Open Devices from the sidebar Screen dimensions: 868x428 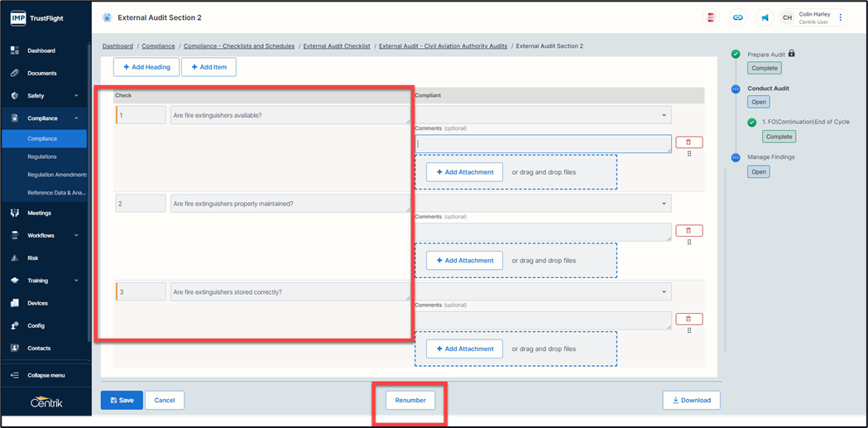[37, 303]
